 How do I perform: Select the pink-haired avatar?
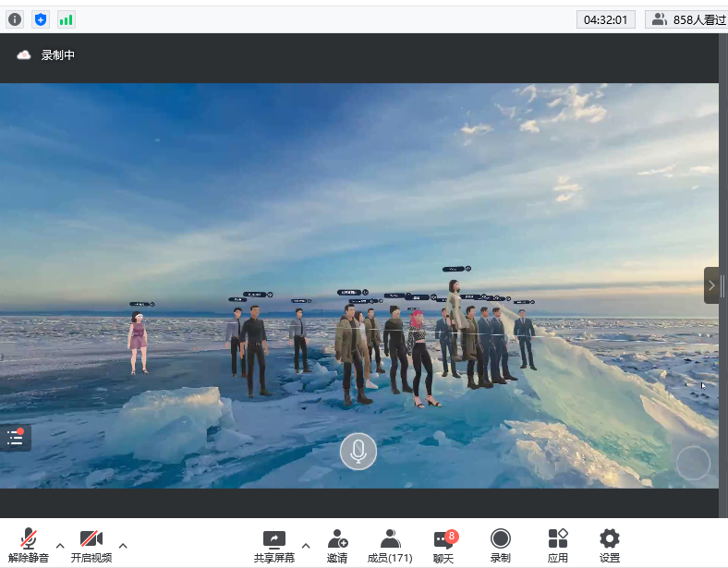coord(421,358)
